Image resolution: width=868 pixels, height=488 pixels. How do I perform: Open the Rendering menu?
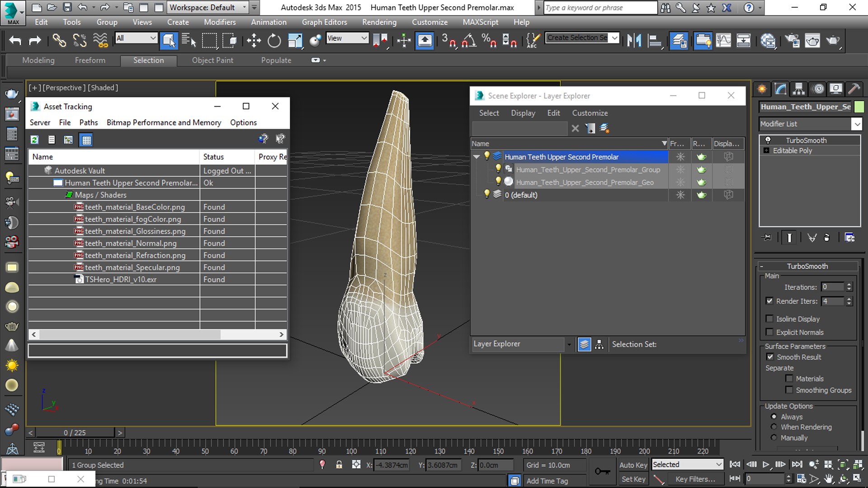point(379,22)
